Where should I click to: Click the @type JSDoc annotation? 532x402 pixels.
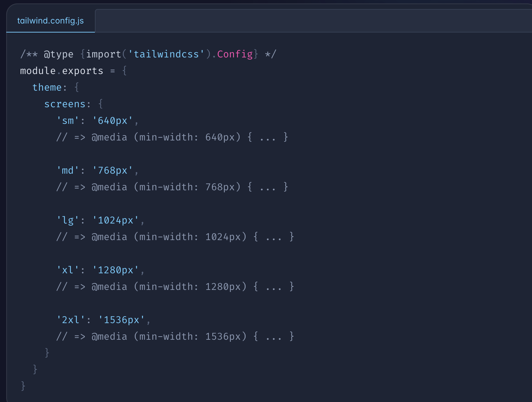[59, 54]
